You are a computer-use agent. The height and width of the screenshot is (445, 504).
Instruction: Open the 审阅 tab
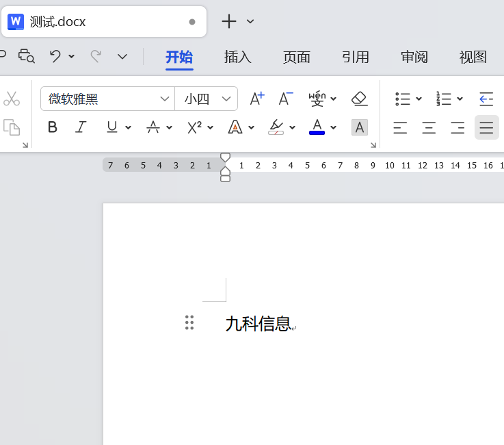414,57
